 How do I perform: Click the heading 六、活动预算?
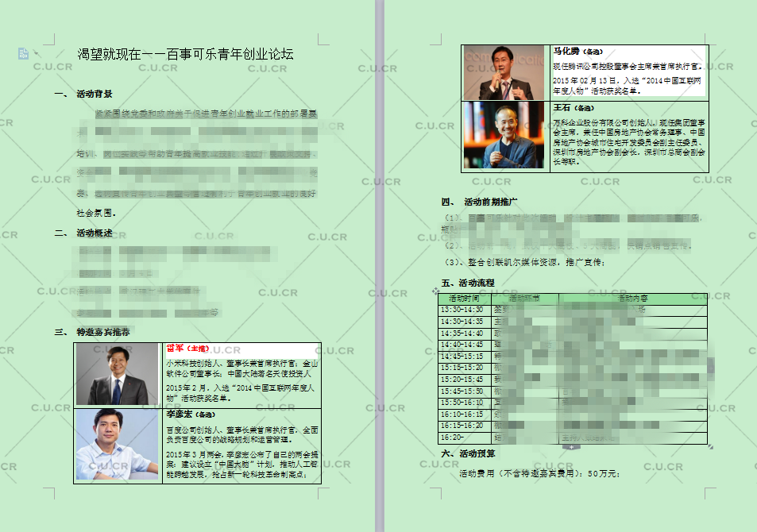tap(468, 453)
